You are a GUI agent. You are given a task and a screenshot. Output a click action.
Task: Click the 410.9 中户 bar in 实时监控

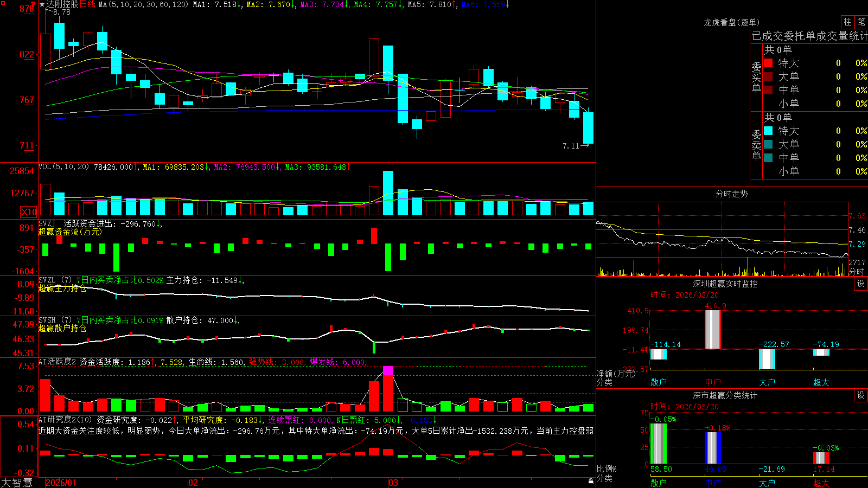[713, 330]
